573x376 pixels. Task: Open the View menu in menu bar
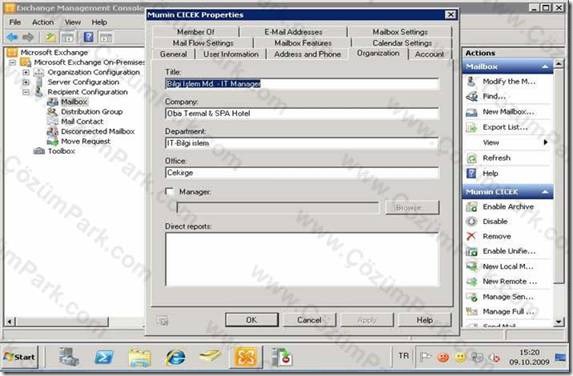pos(73,22)
